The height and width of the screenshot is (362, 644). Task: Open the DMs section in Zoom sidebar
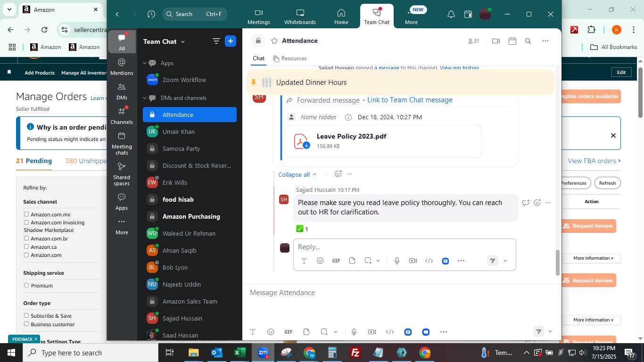[122, 91]
